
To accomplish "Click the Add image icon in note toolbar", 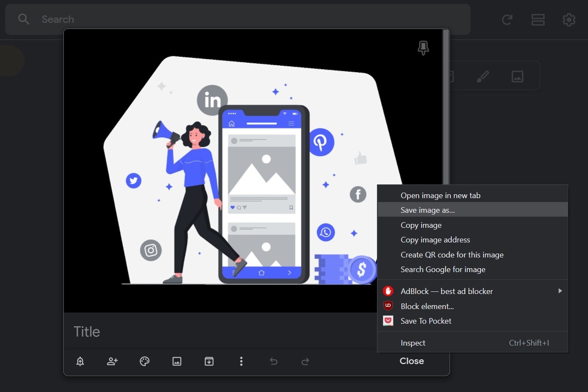I will (x=177, y=361).
